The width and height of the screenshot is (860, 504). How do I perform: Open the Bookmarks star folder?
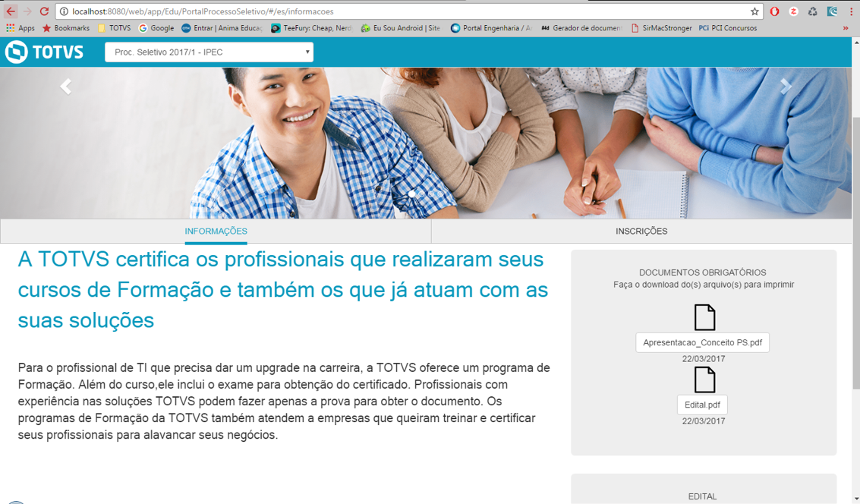[66, 28]
